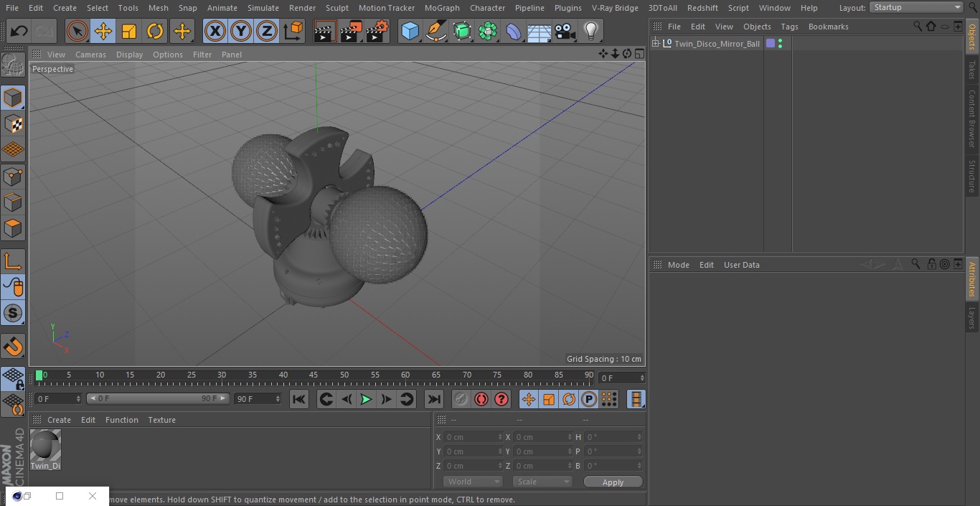Open the World coordinate dropdown
The height and width of the screenshot is (506, 980).
(x=473, y=482)
